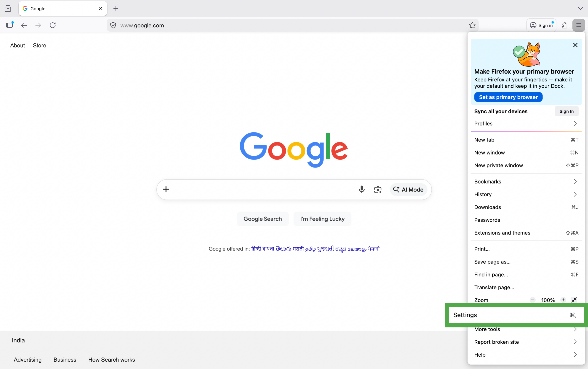The height and width of the screenshot is (369, 588).
Task: Expand the Bookmarks submenu
Action: (x=526, y=181)
